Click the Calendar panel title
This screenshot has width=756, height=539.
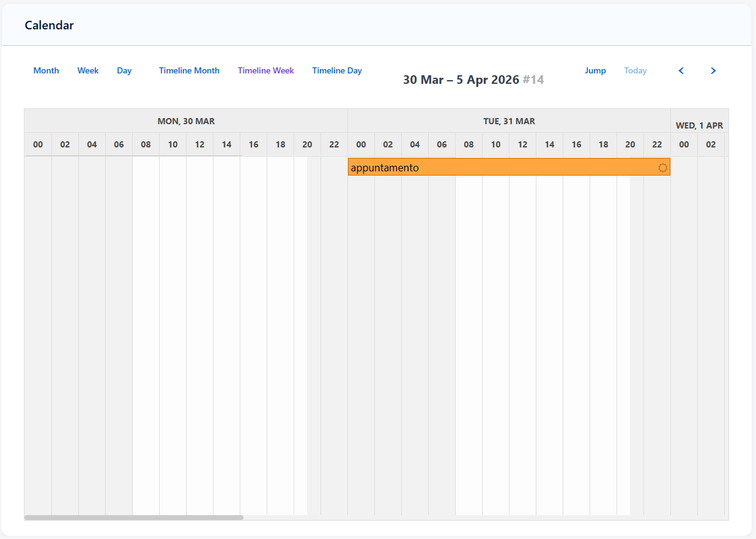(49, 25)
